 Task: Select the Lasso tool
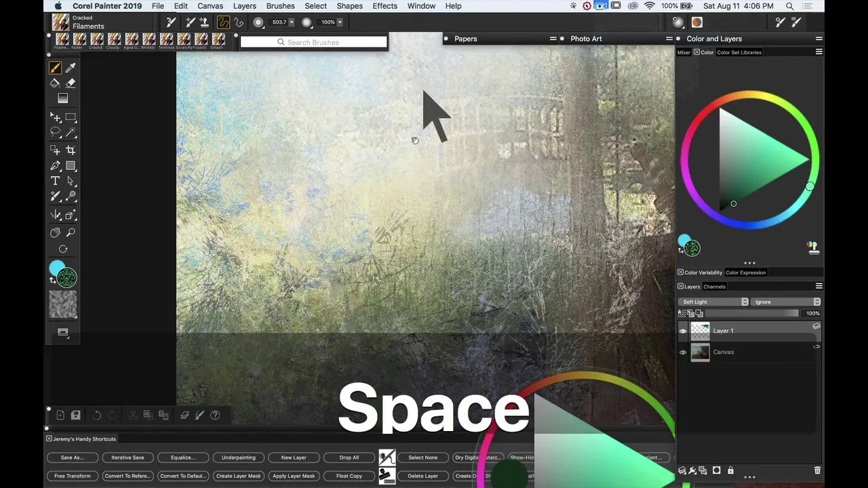(55, 133)
